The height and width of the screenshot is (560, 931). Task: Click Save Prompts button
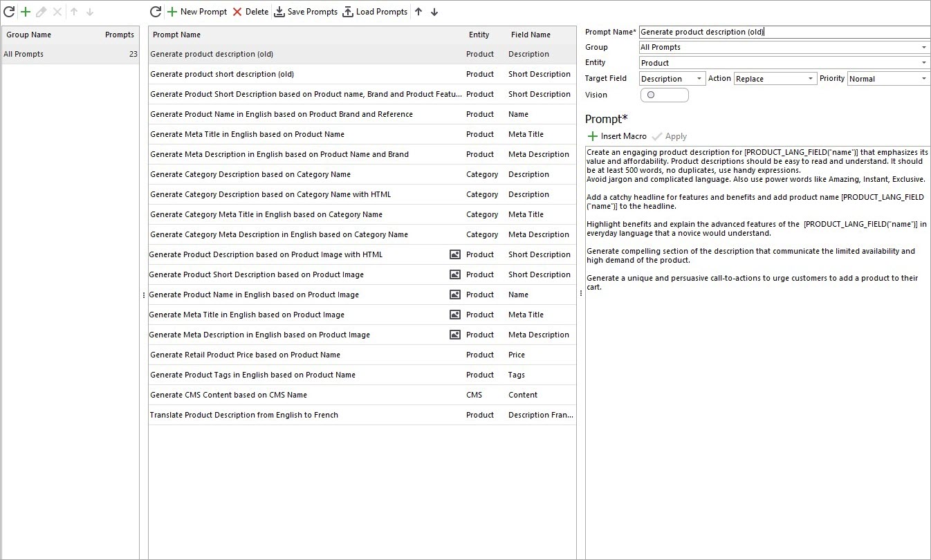306,12
